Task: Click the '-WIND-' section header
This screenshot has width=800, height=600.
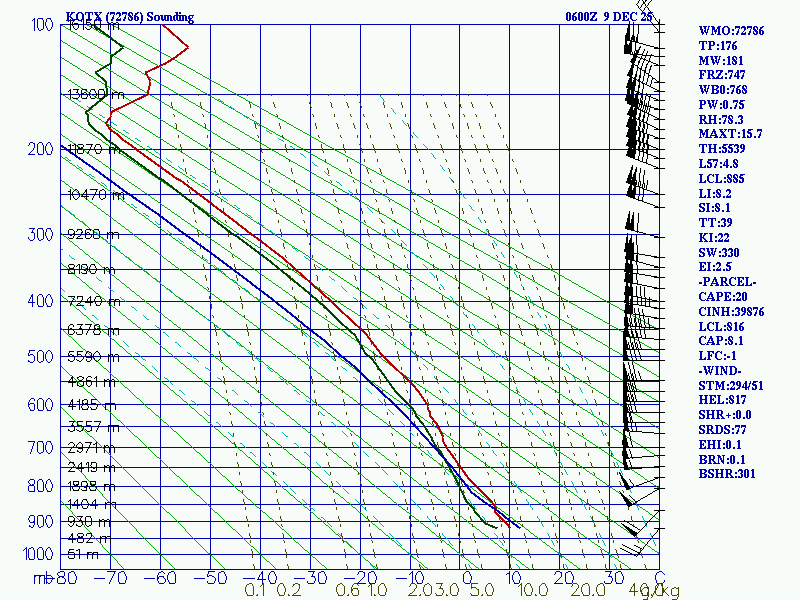Action: (x=720, y=371)
